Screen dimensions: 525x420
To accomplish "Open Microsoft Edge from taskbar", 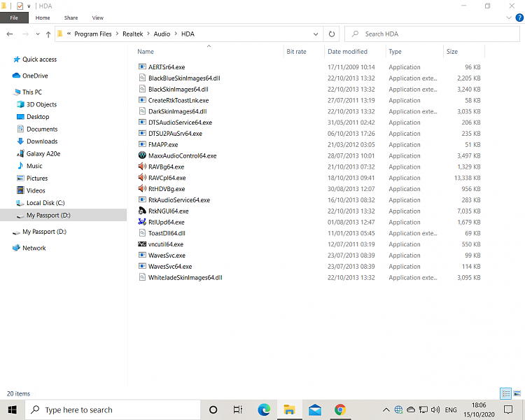I will (264, 409).
